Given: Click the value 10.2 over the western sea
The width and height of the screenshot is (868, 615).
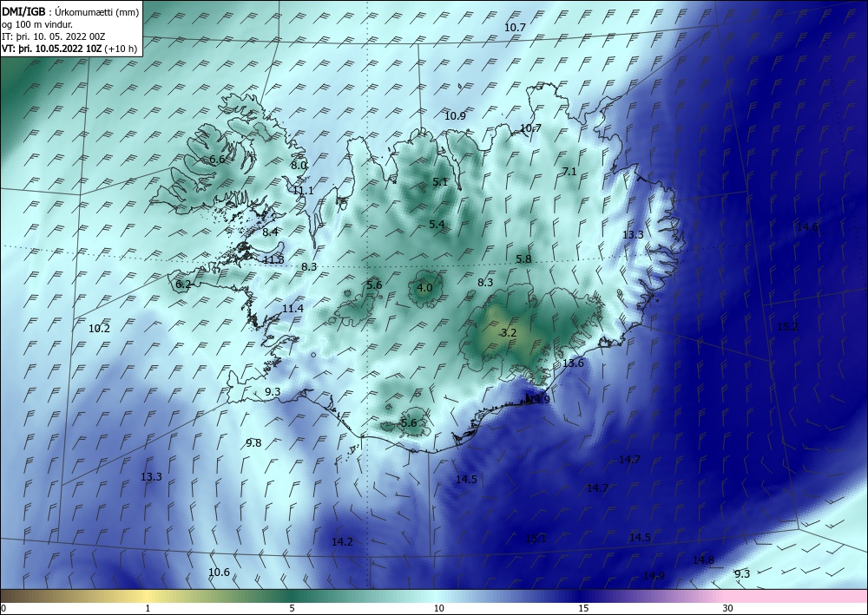Looking at the screenshot, I should tap(100, 329).
